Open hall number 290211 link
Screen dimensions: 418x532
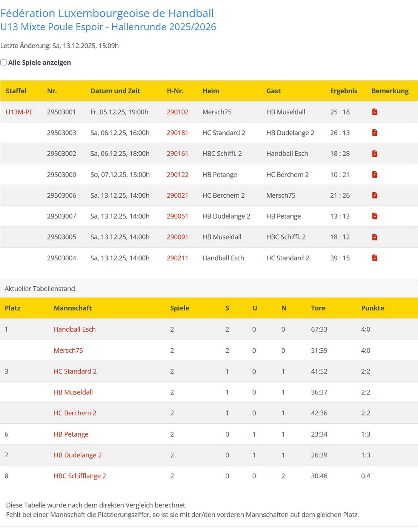[177, 258]
